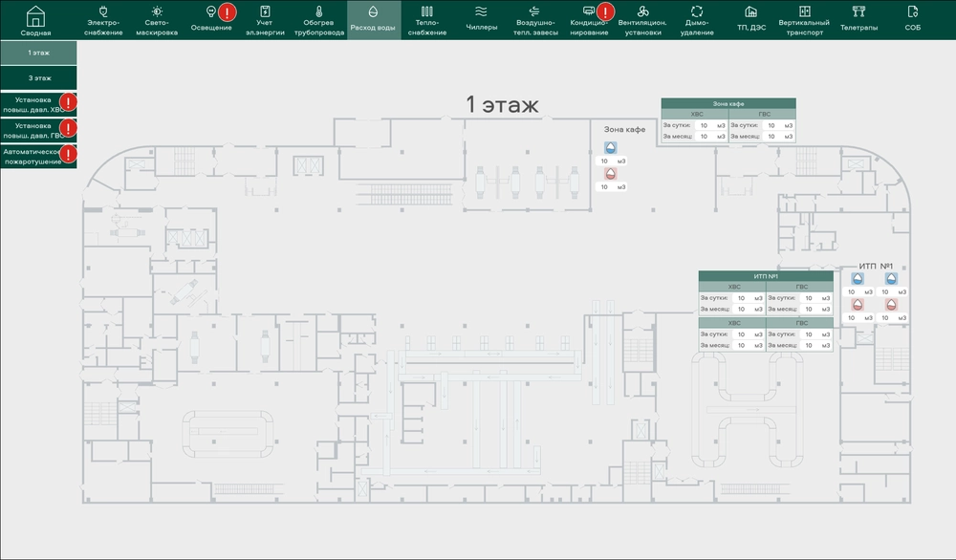
Task: Open the Сводная home overview
Action: coord(36,20)
